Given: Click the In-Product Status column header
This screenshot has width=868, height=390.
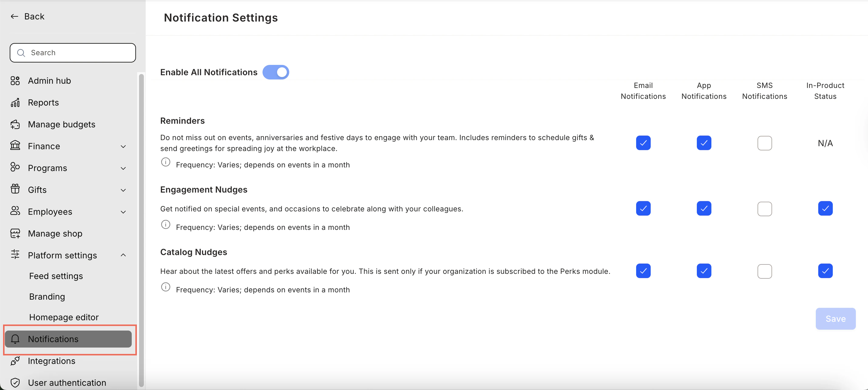Looking at the screenshot, I should tap(825, 91).
